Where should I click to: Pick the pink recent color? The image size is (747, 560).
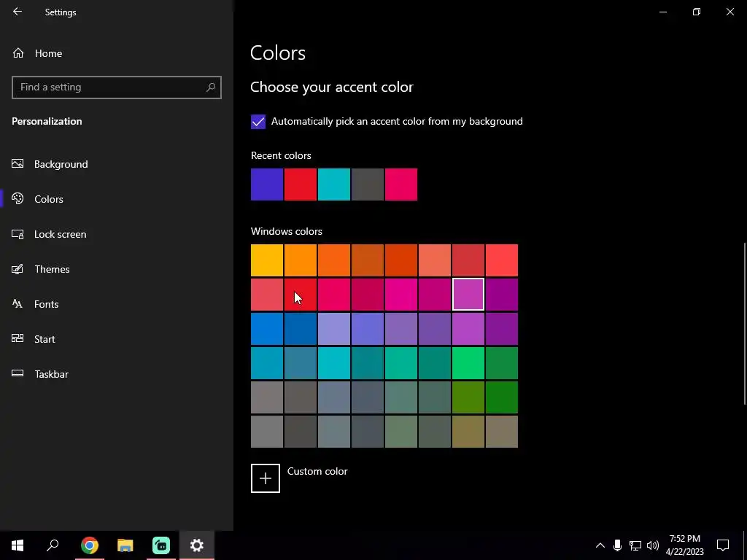pos(401,184)
